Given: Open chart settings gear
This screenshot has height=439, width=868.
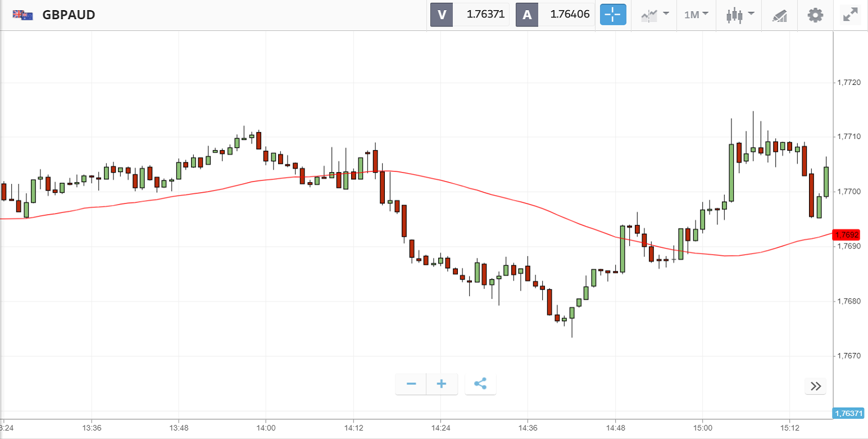Looking at the screenshot, I should 815,15.
